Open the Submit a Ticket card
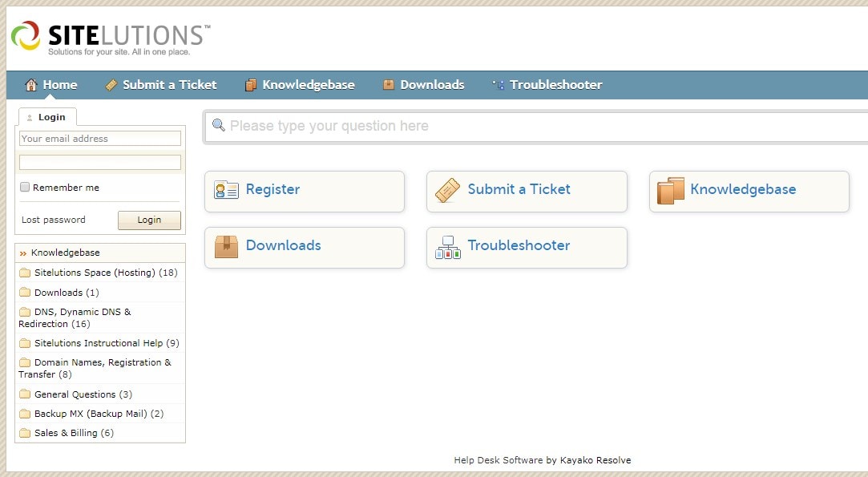 tap(527, 191)
